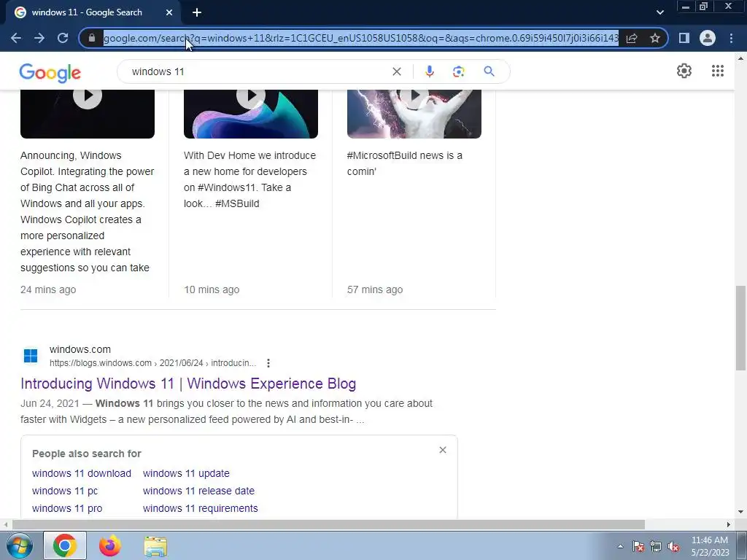This screenshot has height=560, width=747.
Task: Open Chrome profile avatar
Action: tap(708, 38)
